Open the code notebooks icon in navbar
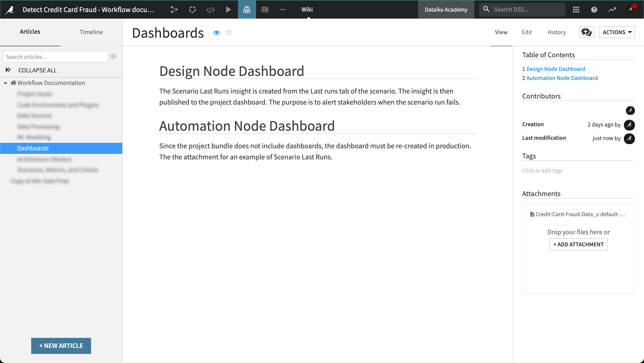The width and height of the screenshot is (644, 363). [x=211, y=10]
